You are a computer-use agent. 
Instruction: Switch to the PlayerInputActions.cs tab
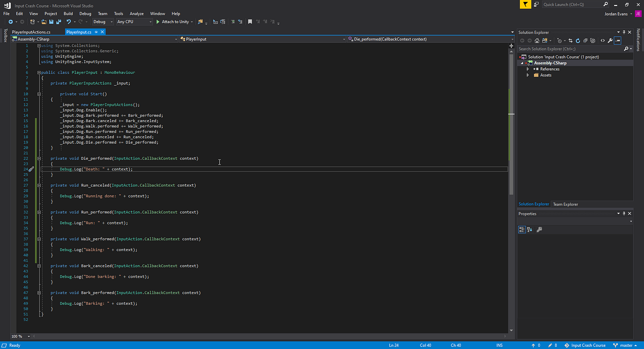(x=31, y=32)
